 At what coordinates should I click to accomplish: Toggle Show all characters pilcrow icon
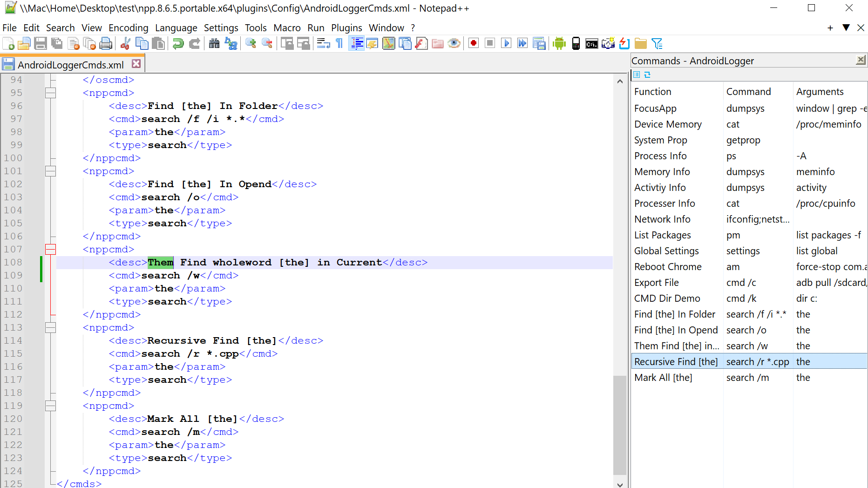339,44
